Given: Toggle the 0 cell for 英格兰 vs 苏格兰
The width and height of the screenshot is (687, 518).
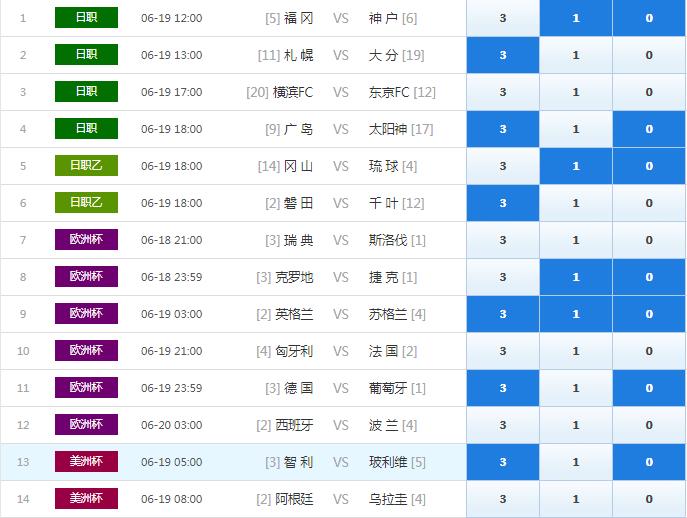Looking at the screenshot, I should coord(649,314).
